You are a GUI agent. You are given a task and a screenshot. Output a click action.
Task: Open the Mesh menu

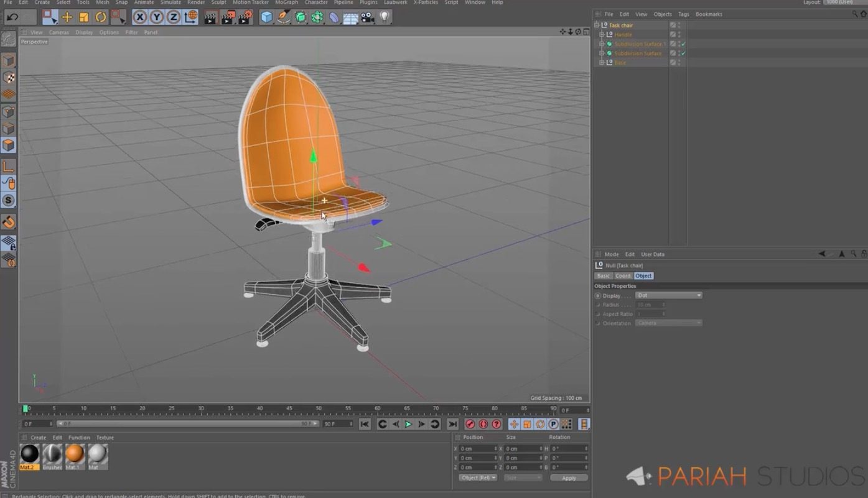[102, 2]
